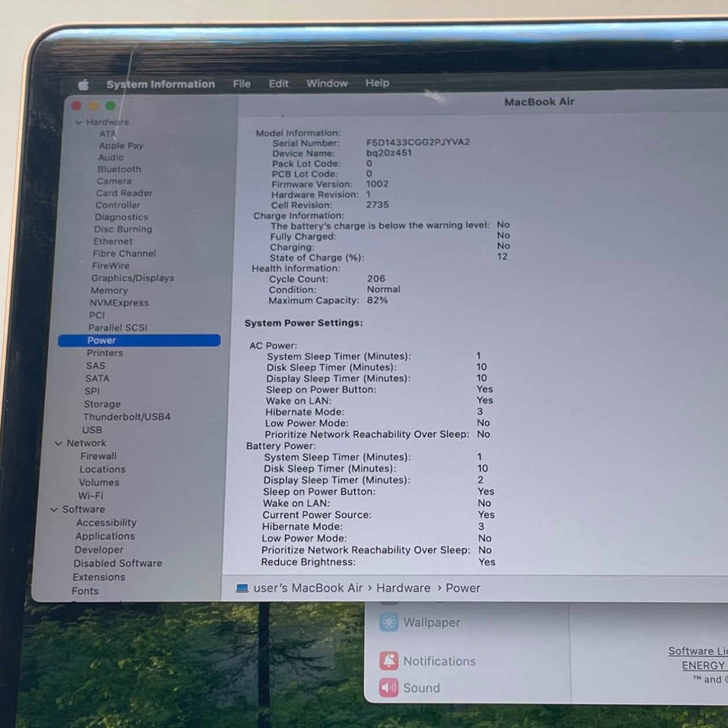Open the Window menu
Viewport: 728px width, 728px height.
[x=327, y=83]
